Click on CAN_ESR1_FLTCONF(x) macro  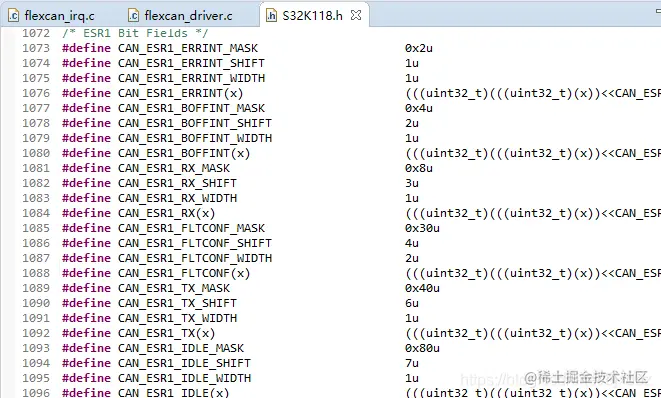(x=184, y=273)
